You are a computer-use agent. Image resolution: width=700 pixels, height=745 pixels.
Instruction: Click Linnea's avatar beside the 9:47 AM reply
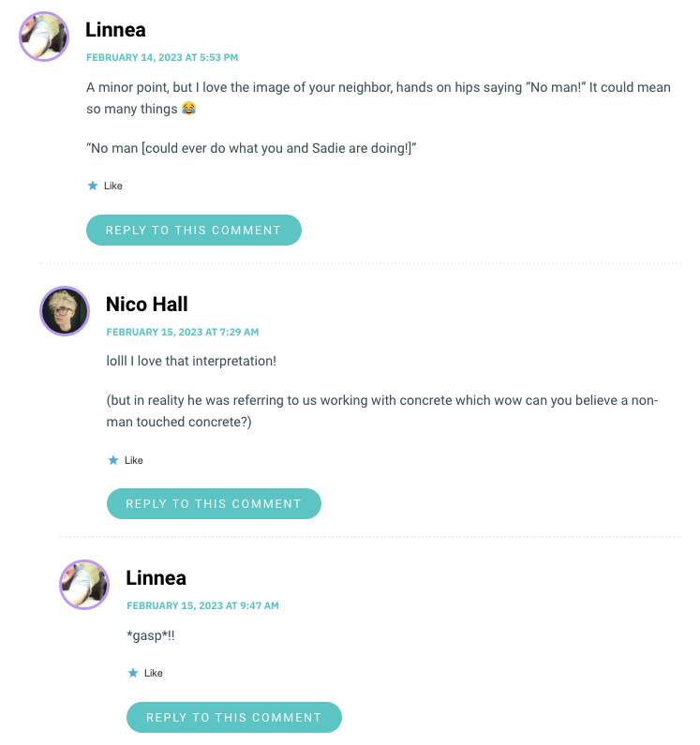coord(84,585)
